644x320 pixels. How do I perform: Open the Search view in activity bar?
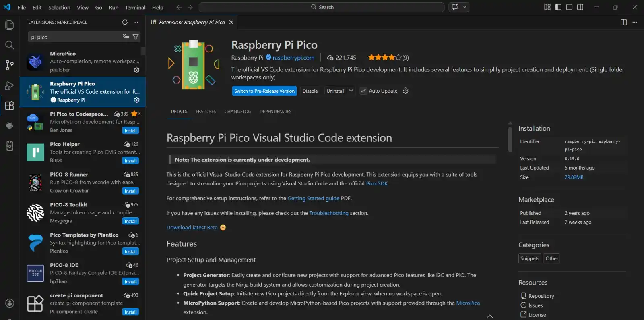pos(10,45)
